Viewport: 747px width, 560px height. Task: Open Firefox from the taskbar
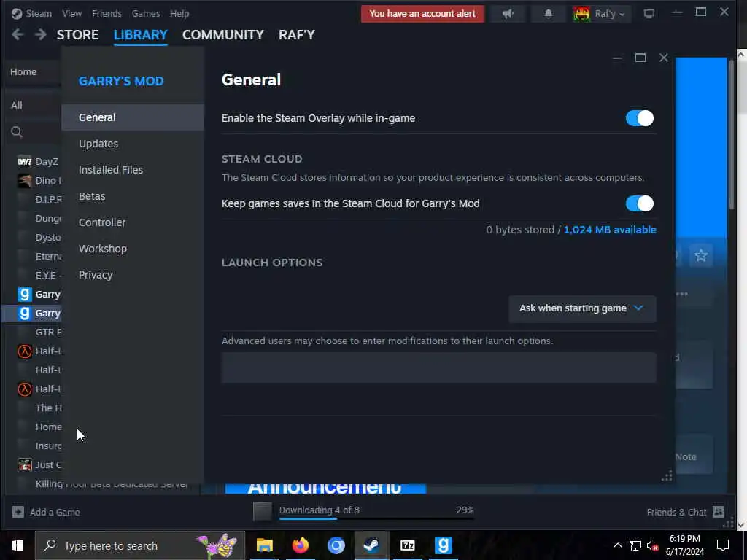coord(300,545)
